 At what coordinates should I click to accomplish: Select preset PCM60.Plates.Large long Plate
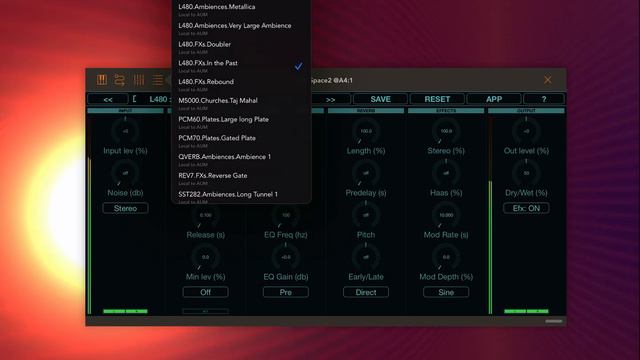(241, 122)
